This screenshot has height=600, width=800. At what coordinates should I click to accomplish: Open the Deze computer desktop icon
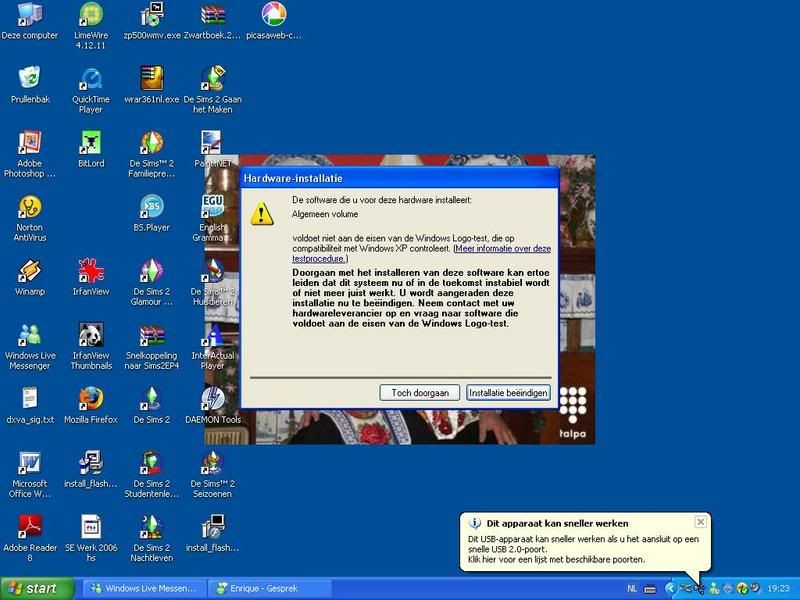(x=30, y=21)
